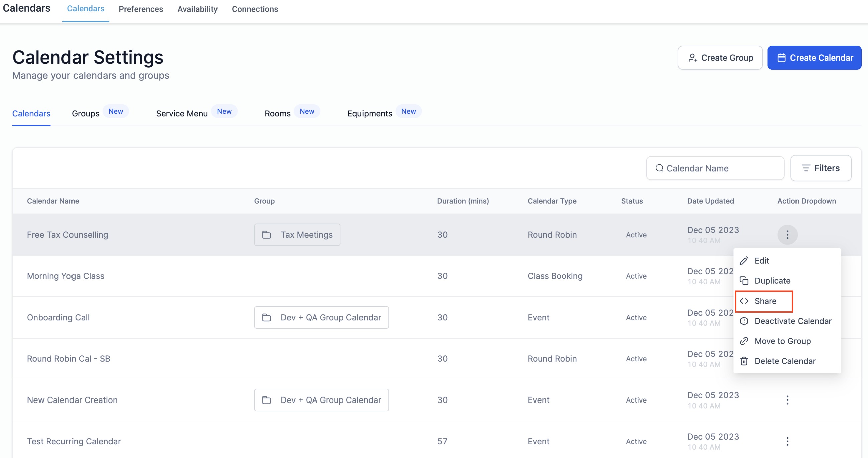The height and width of the screenshot is (458, 868).
Task: Click the Duplicate copy icon
Action: pyautogui.click(x=744, y=280)
